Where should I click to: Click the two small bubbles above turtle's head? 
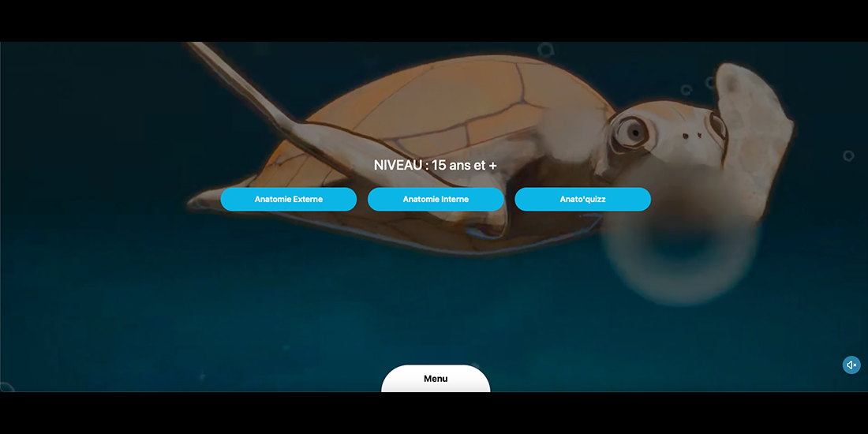pyautogui.click(x=698, y=86)
